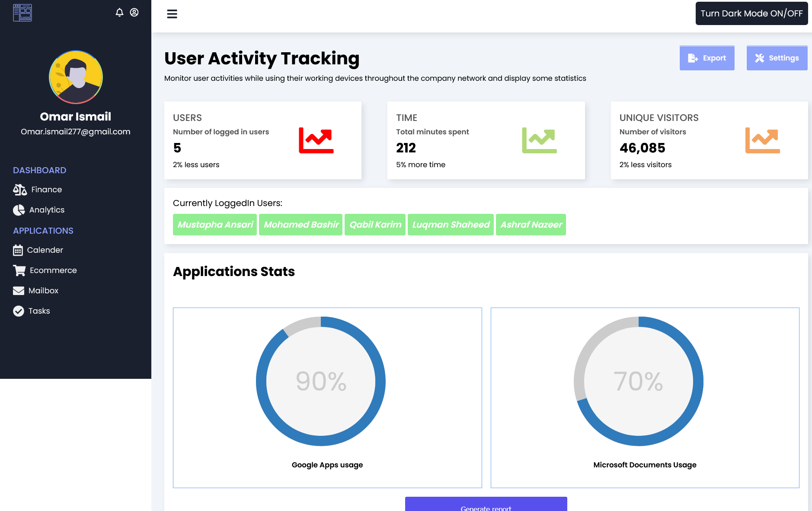Open Settings with the wrench button

pos(777,58)
